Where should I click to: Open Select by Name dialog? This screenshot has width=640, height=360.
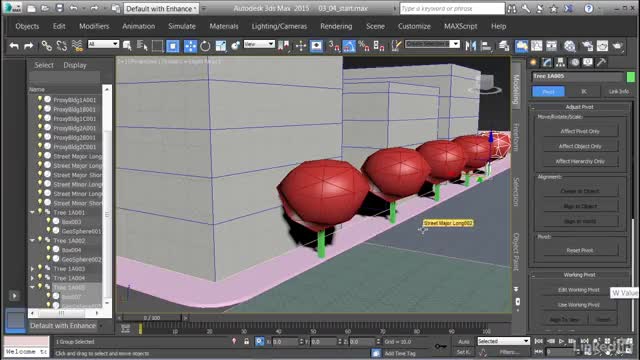[142, 46]
